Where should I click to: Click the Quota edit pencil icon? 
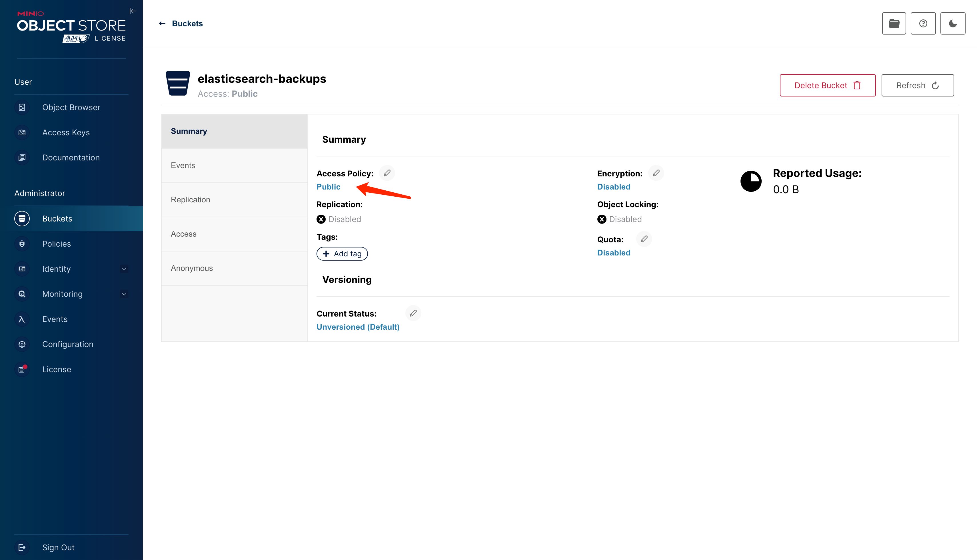pos(644,239)
